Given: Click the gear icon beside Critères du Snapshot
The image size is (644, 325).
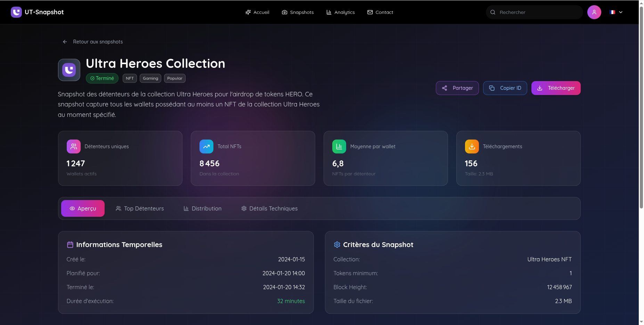Looking at the screenshot, I should 337,245.
